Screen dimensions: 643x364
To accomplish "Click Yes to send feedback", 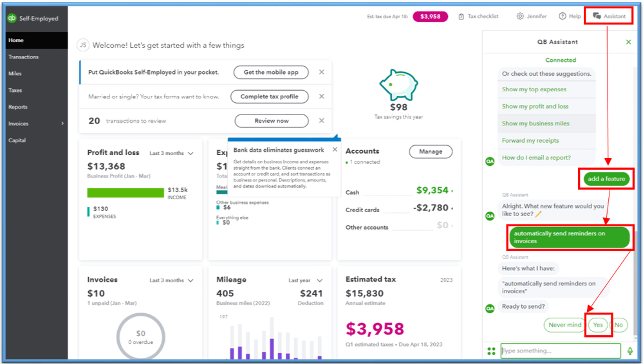I will 598,325.
